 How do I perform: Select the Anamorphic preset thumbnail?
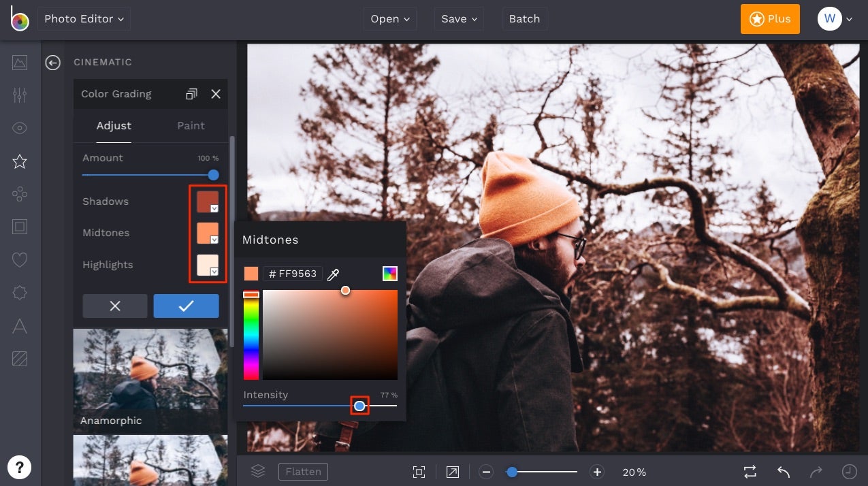tap(150, 378)
